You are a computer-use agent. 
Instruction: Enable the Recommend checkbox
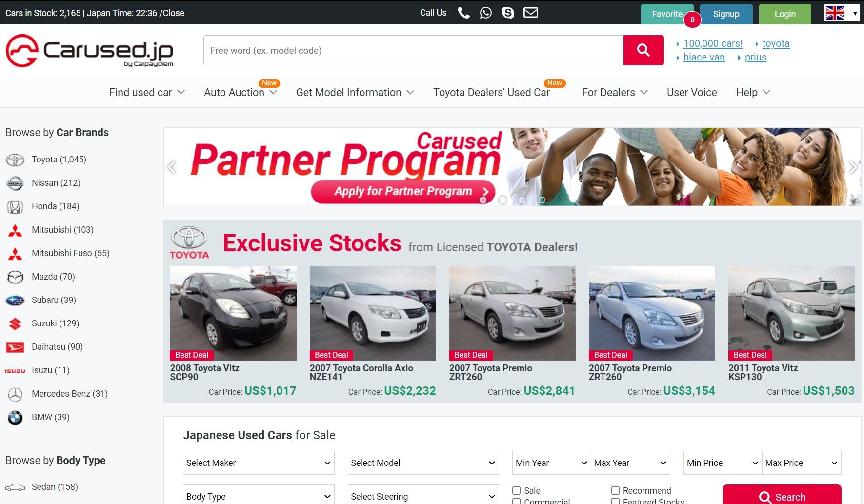616,490
